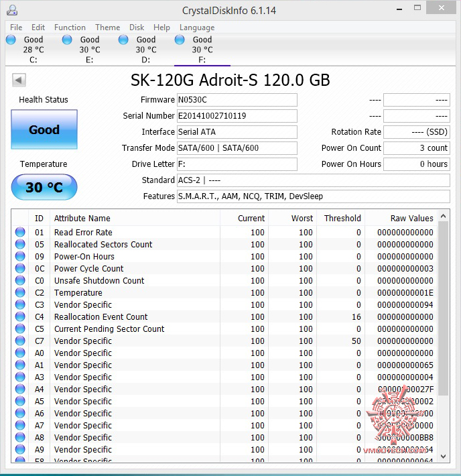Click the Features field
The height and width of the screenshot is (476, 461).
click(x=314, y=196)
